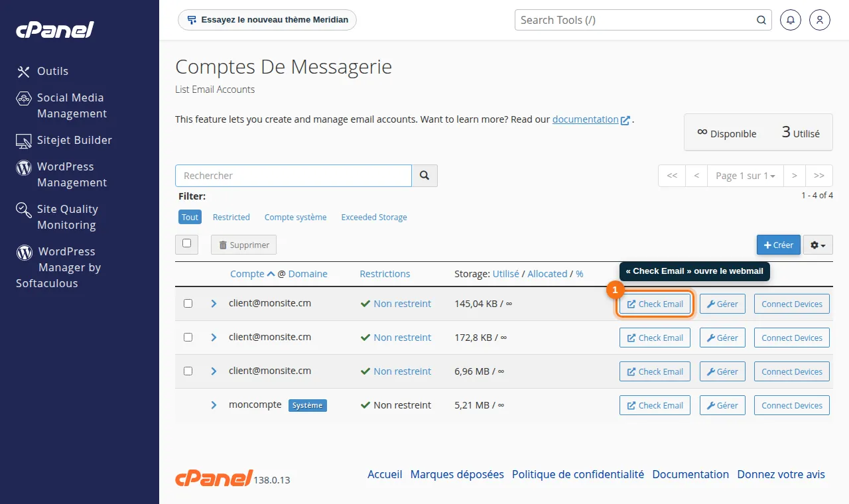
Task: Click the Créer button
Action: tap(779, 245)
